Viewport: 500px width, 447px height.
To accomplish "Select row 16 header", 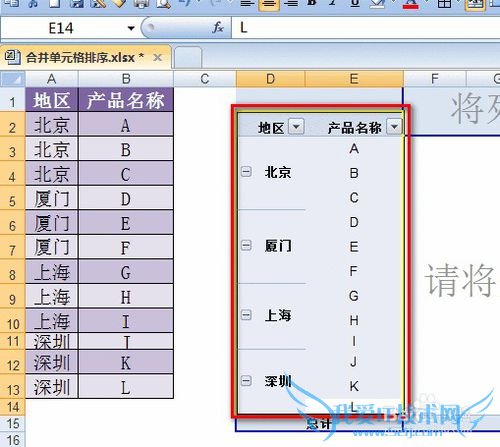I will pos(13,440).
